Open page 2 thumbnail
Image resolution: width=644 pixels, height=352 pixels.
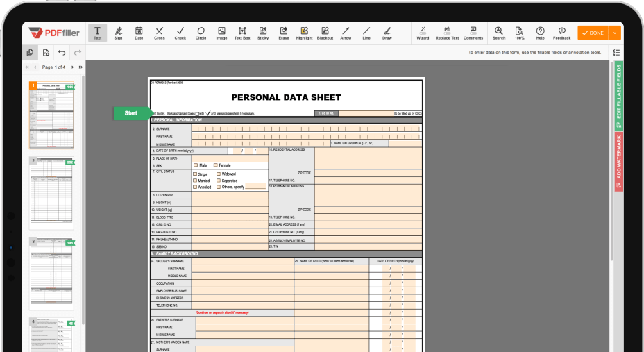pyautogui.click(x=51, y=194)
